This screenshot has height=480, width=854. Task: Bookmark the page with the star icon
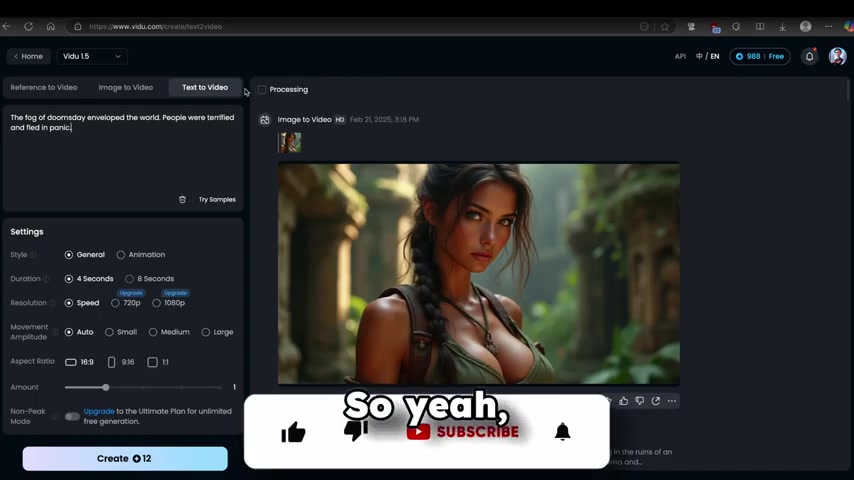[x=665, y=26]
